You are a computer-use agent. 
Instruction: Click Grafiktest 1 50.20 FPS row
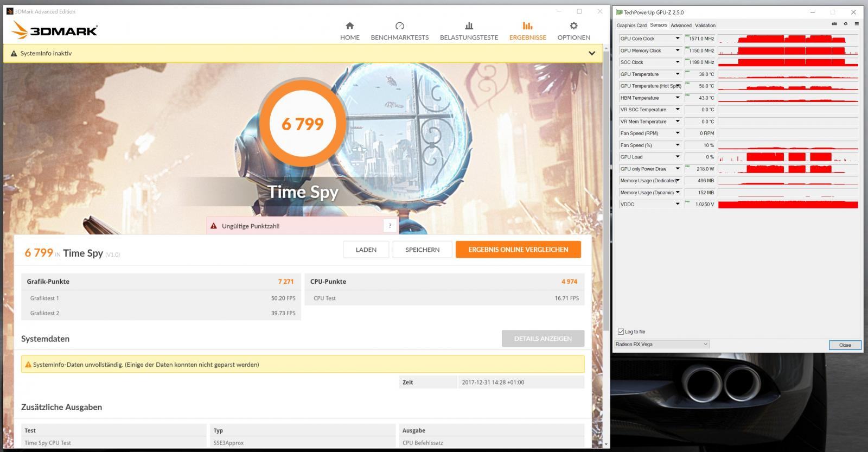point(161,298)
